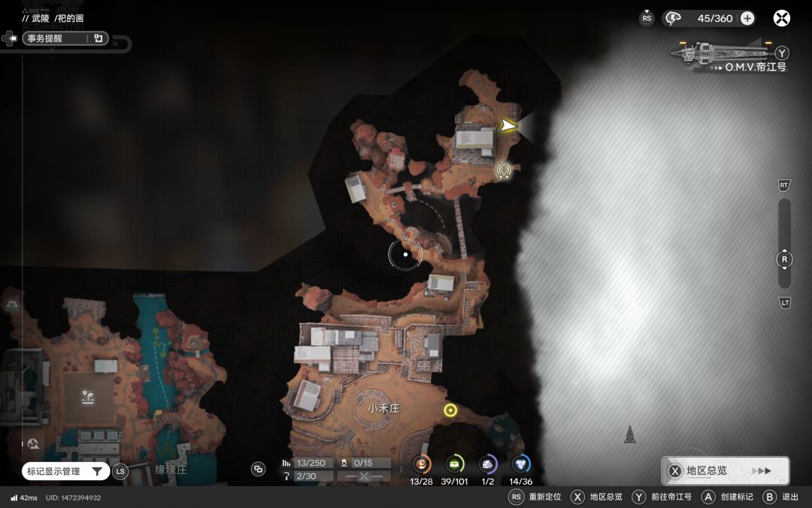Click 重新定位 in the bottom bar
The width and height of the screenshot is (812, 508).
tap(545, 497)
